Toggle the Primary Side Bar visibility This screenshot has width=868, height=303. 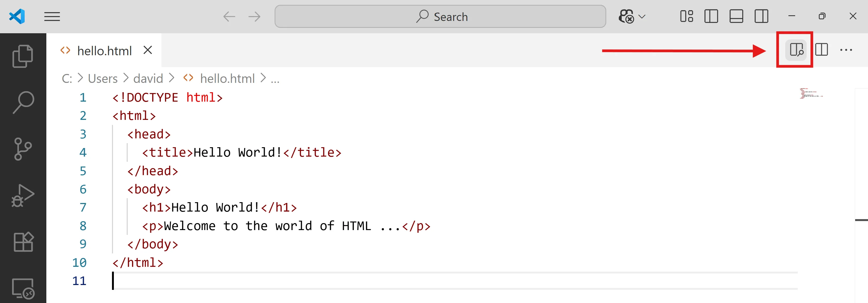(x=711, y=17)
